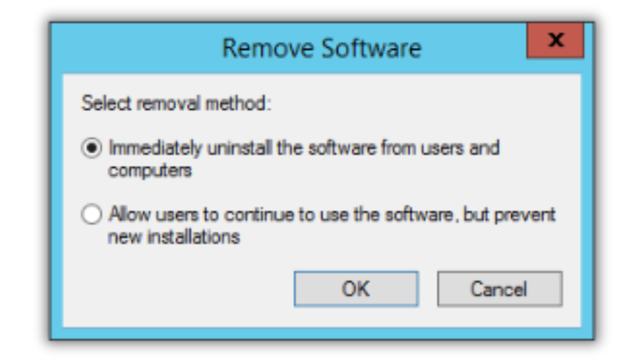The width and height of the screenshot is (644, 362).
Task: Click the 'prevent new installations' option text
Action: click(331, 226)
